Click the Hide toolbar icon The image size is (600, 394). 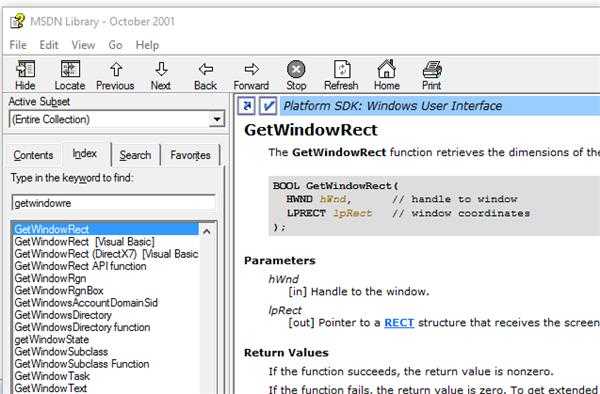point(25,75)
